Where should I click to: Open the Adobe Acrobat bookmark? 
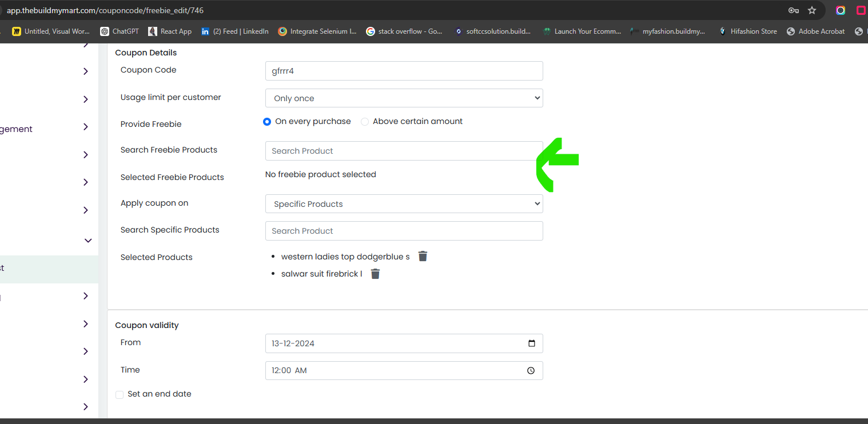(x=815, y=31)
